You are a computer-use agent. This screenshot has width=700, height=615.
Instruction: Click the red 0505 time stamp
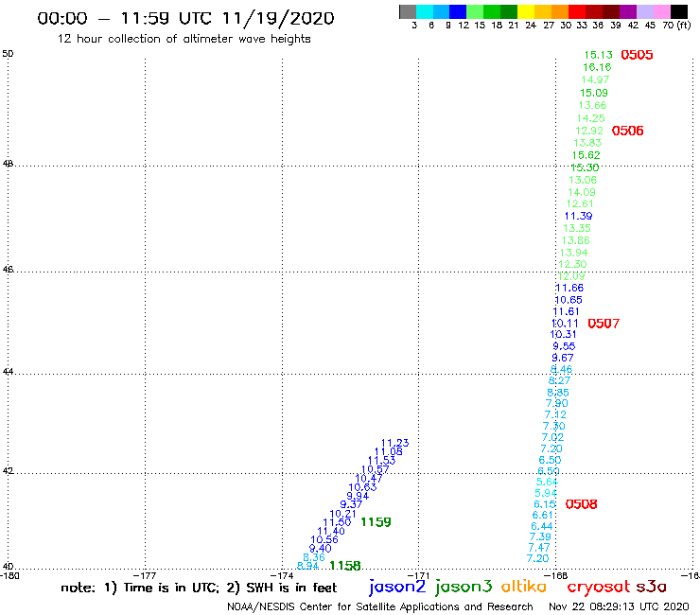pyautogui.click(x=637, y=55)
